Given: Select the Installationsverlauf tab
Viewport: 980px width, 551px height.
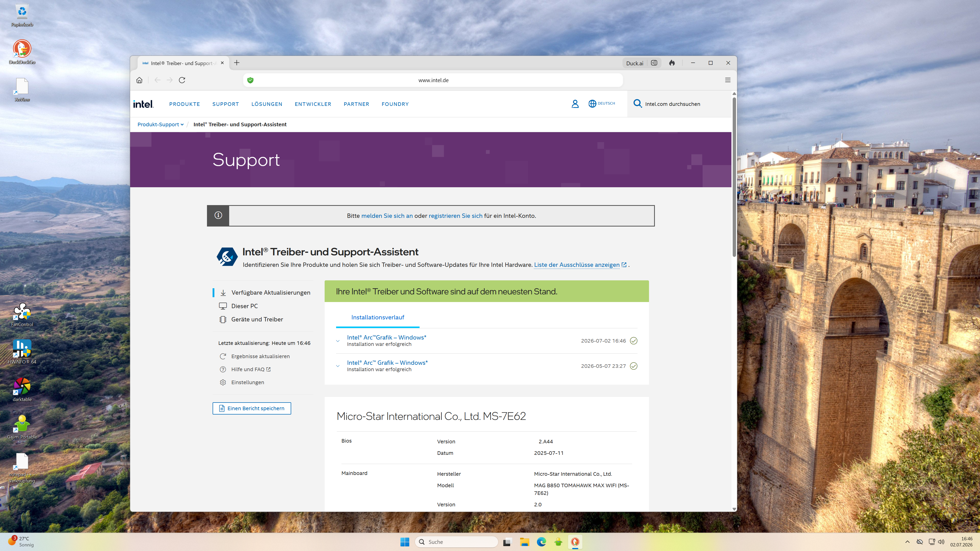Looking at the screenshot, I should (377, 318).
